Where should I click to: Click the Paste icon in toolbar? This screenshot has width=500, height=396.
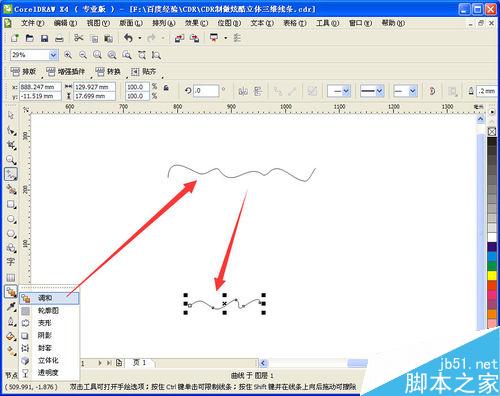tap(108, 39)
